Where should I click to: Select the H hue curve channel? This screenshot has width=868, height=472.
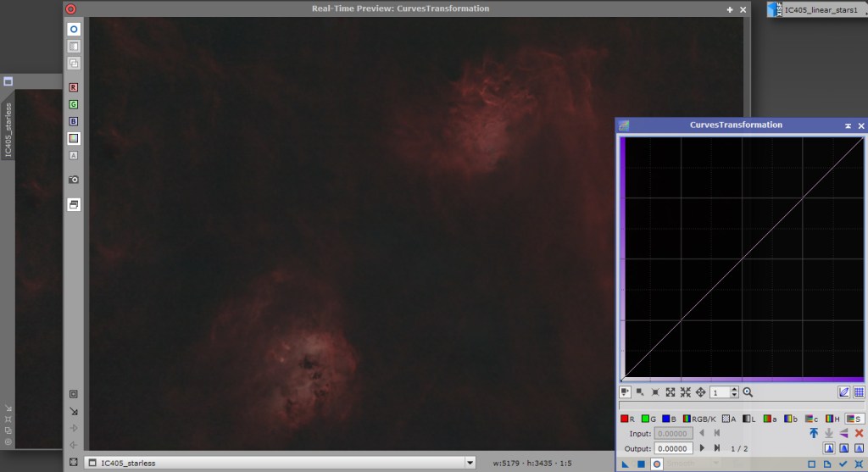click(832, 419)
